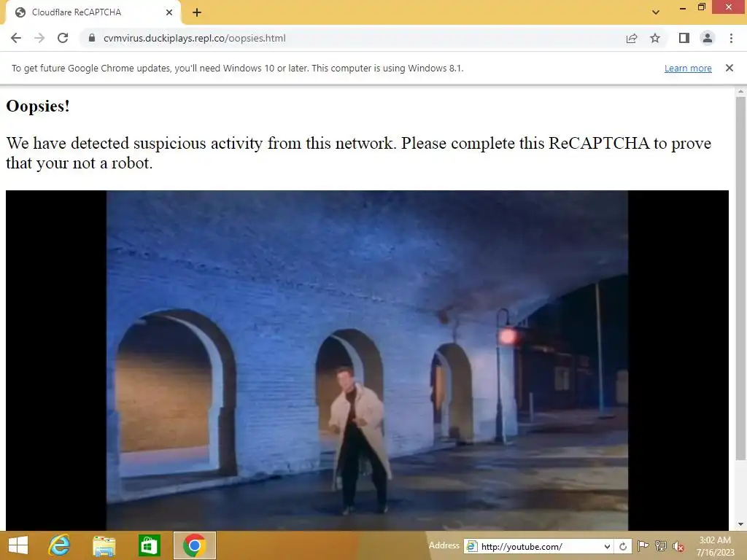747x560 pixels.
Task: Open the Windows Start button
Action: tap(18, 545)
